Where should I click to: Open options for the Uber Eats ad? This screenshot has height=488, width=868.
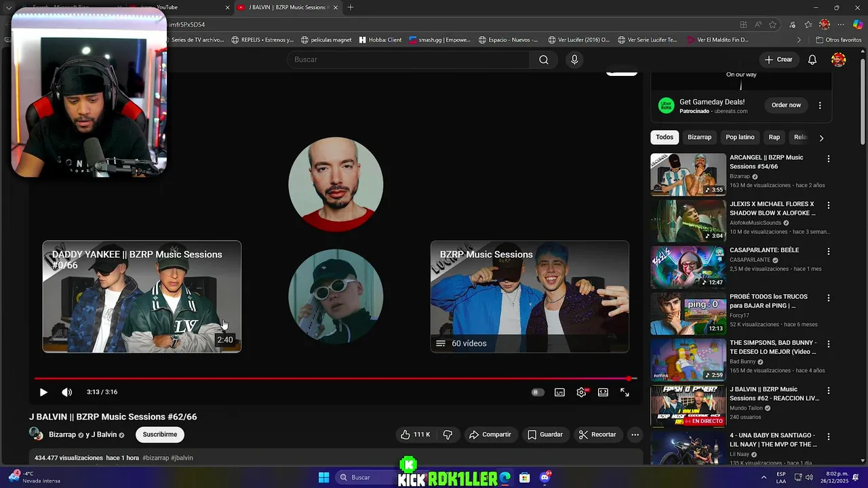(820, 105)
